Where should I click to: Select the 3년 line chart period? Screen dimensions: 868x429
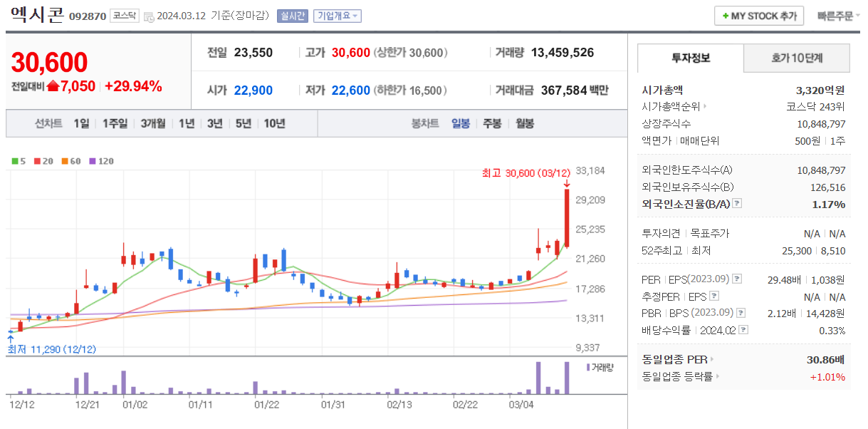pyautogui.click(x=215, y=123)
